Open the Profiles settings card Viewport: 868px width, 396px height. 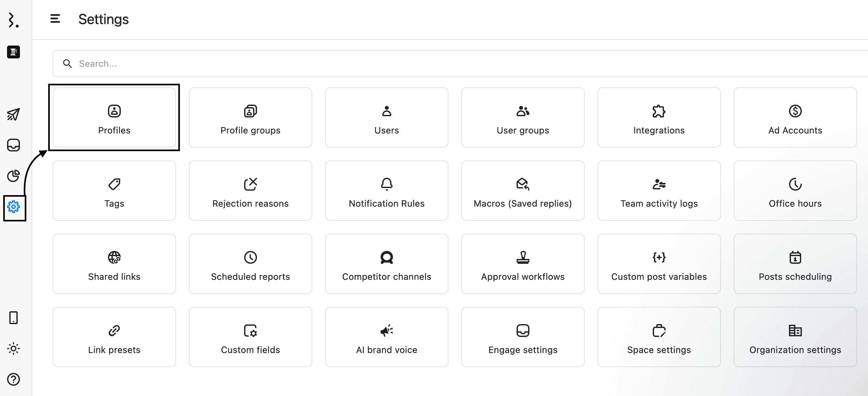tap(114, 117)
